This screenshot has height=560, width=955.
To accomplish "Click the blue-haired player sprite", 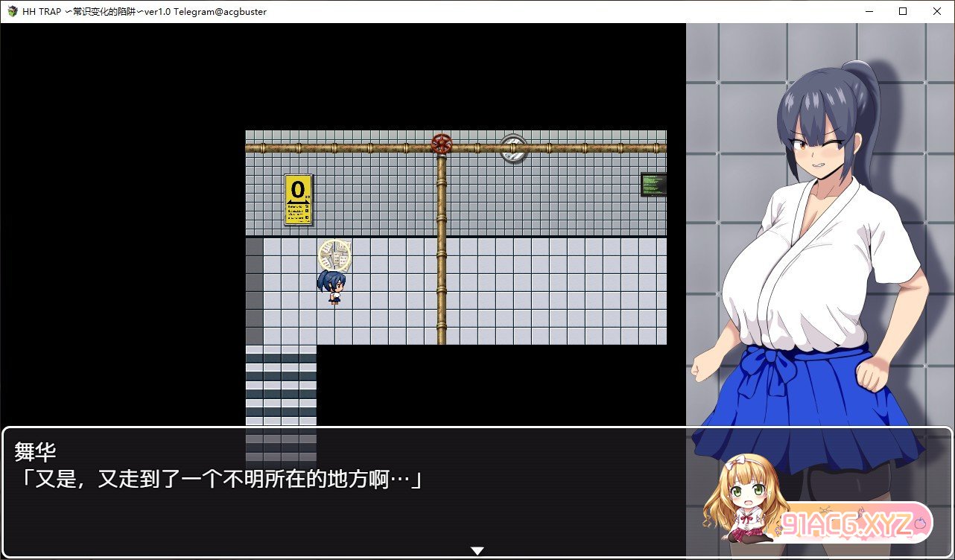I will (x=331, y=287).
